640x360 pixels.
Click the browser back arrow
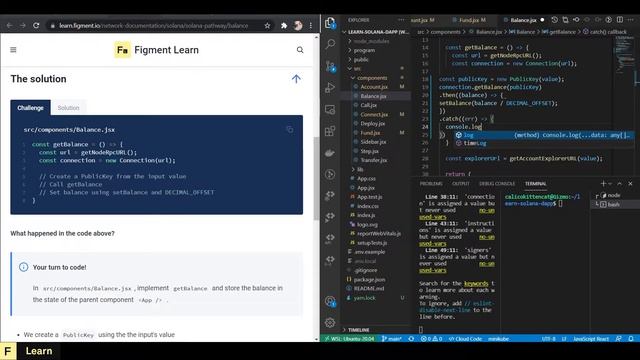(x=9, y=25)
